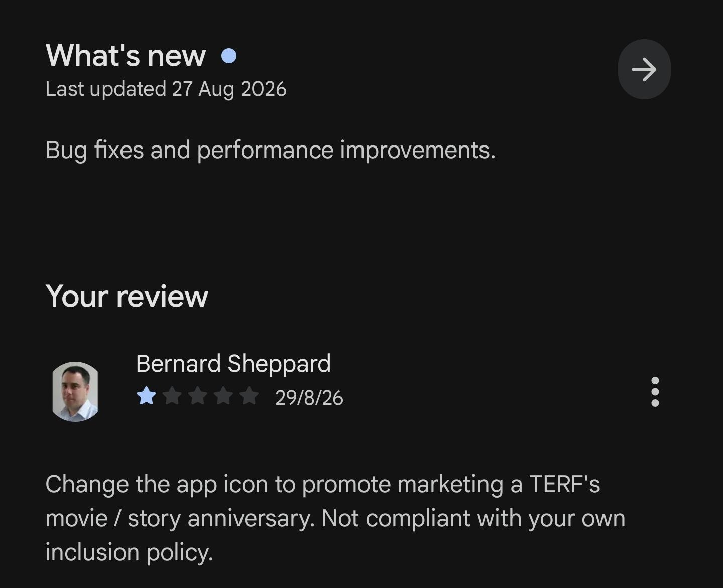Set rating to five stars

249,396
